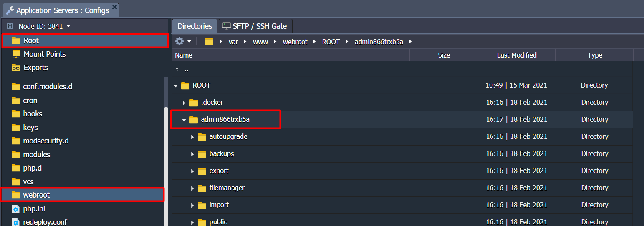Select webroot in sidebar list
Viewport: 644px width, 226px height.
(x=82, y=195)
